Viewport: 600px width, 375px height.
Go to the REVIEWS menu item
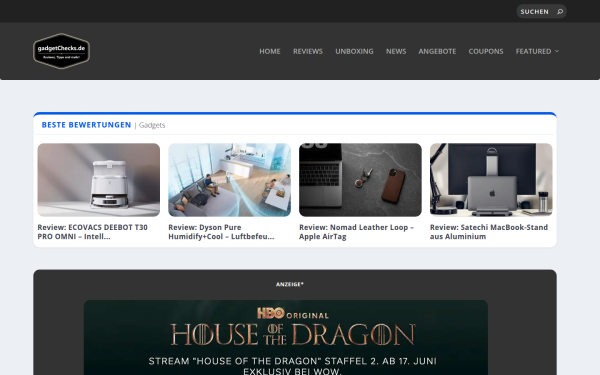pyautogui.click(x=308, y=51)
